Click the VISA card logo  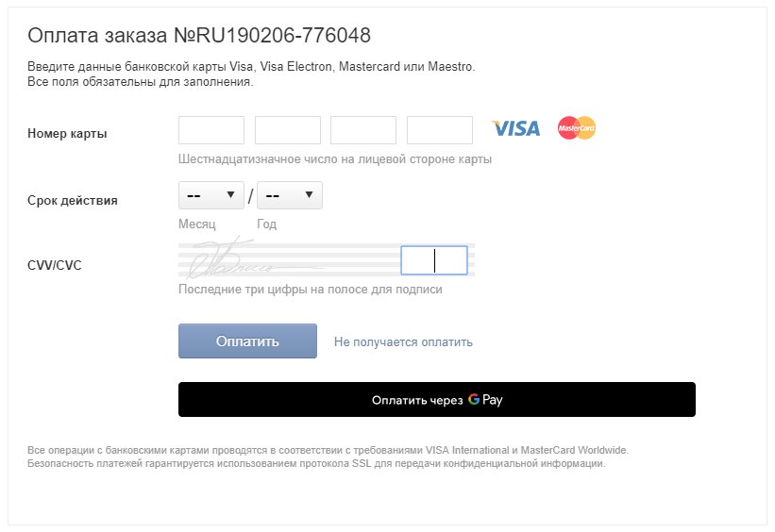click(x=515, y=128)
